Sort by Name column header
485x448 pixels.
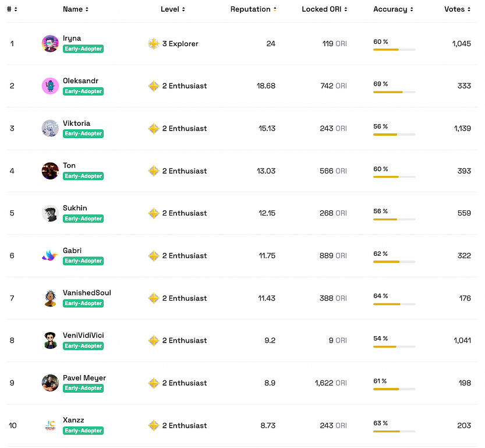[76, 9]
